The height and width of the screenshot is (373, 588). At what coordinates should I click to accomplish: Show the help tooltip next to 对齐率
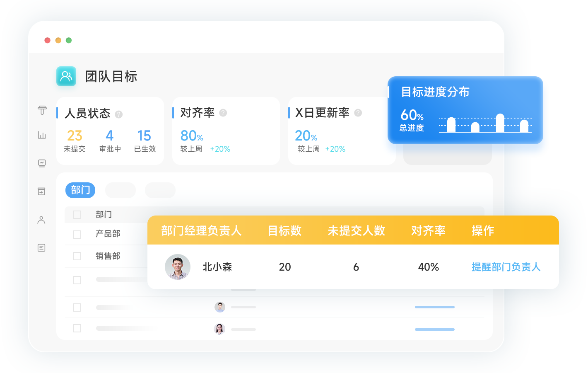[x=223, y=113]
